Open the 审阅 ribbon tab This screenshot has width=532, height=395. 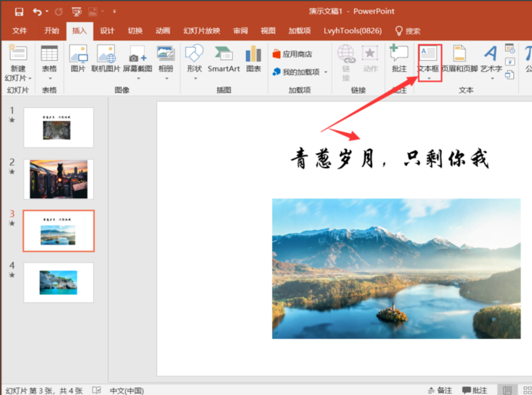click(240, 31)
